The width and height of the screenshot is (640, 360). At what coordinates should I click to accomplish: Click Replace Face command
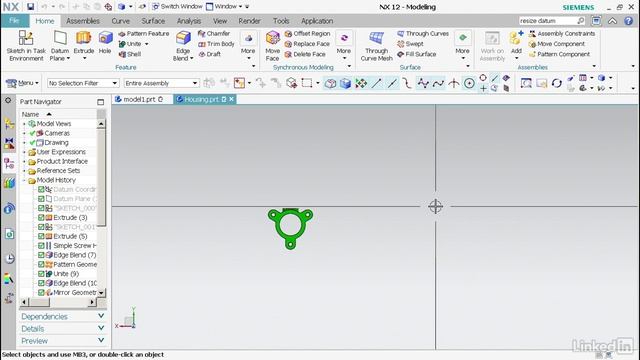307,44
